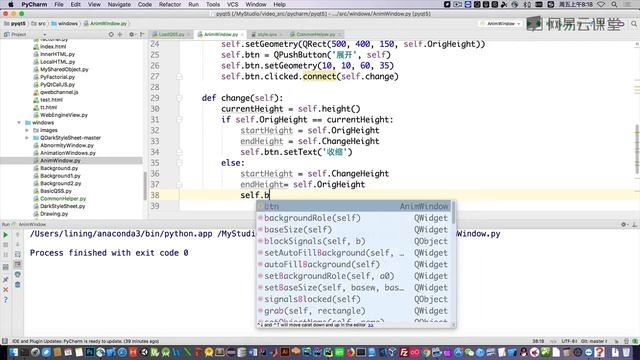Close the AnimWindow.py editor tab
The width and height of the screenshot is (640, 360).
pyautogui.click(x=242, y=35)
